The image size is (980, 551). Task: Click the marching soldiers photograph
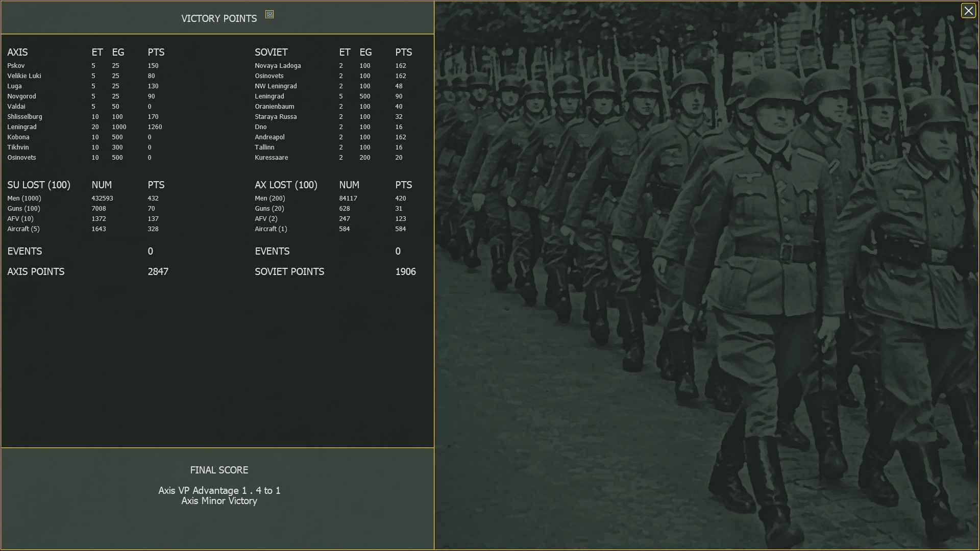(706, 275)
